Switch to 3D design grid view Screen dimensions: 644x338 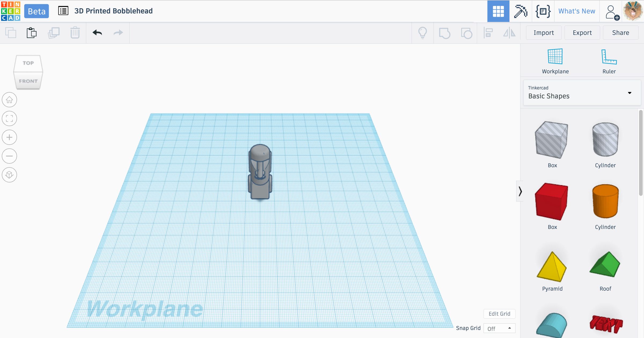[x=498, y=11]
